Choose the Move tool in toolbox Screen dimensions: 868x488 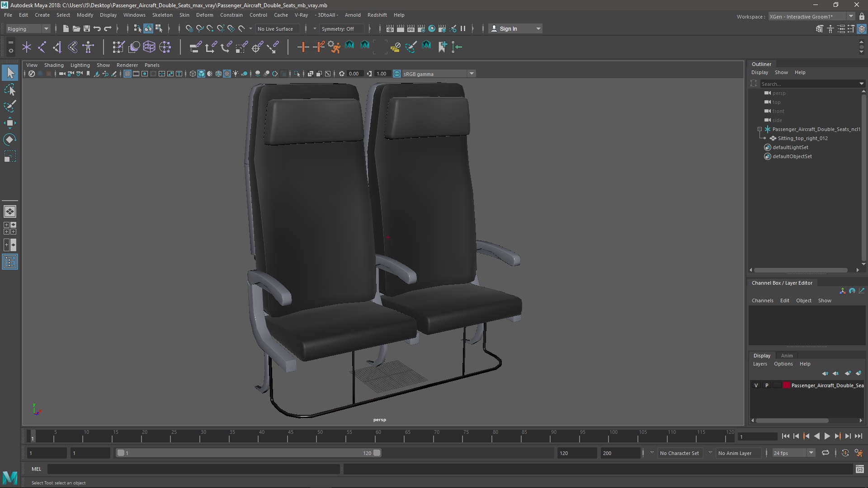point(10,123)
